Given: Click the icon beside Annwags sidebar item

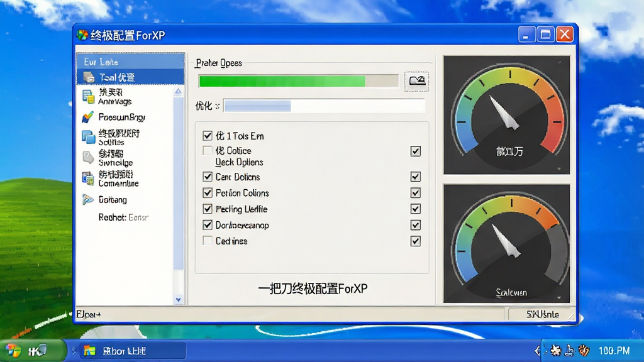Looking at the screenshot, I should tap(88, 97).
